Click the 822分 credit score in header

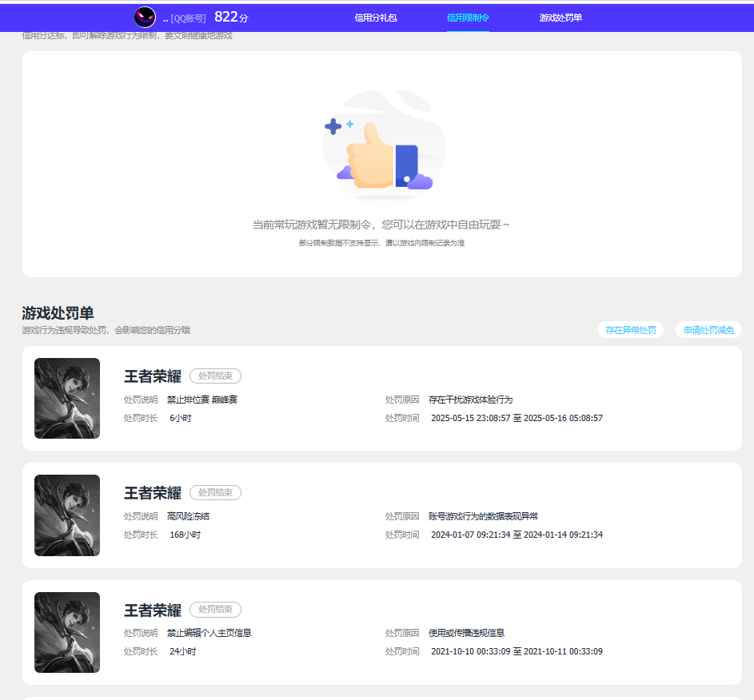tap(230, 18)
